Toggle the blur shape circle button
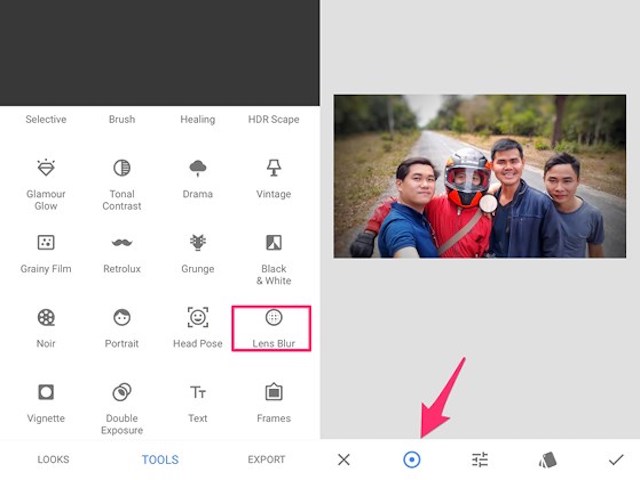 pyautogui.click(x=411, y=460)
